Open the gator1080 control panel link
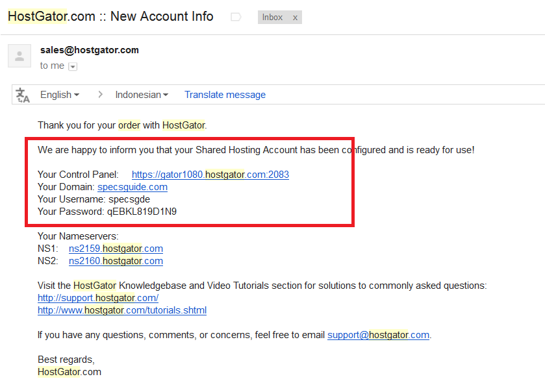Viewport: 545px width, 392px height. [210, 175]
